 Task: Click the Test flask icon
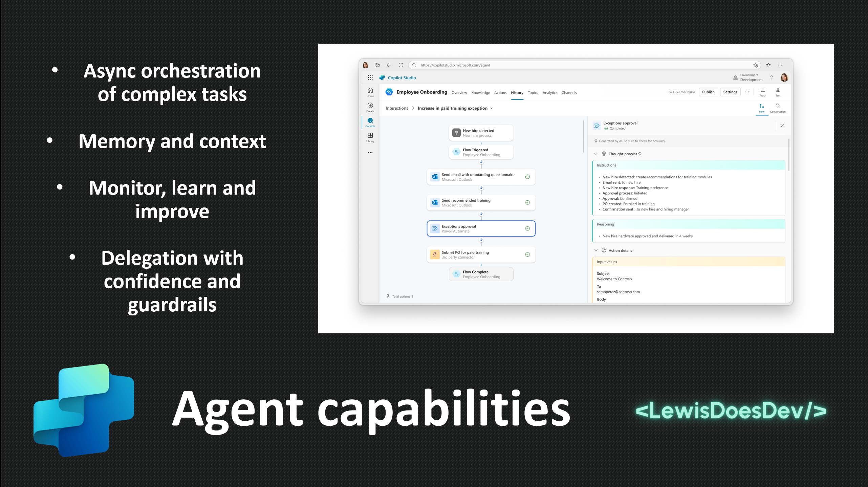778,91
